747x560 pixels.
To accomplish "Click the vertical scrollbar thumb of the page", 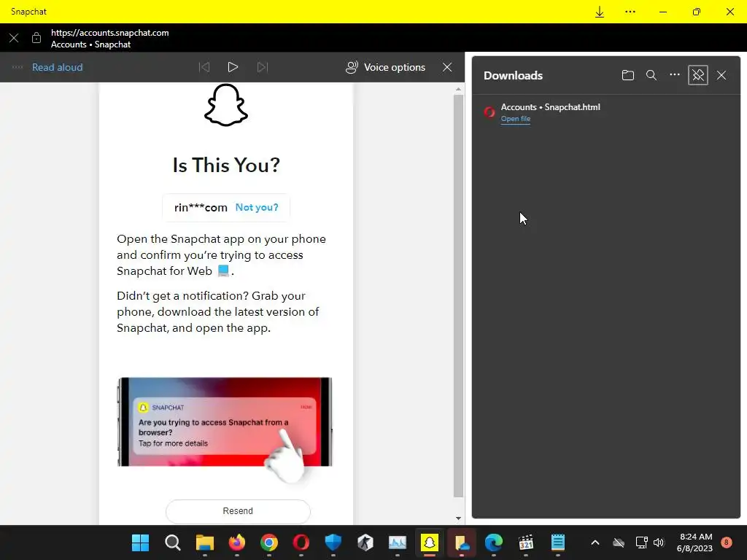I will point(458,296).
